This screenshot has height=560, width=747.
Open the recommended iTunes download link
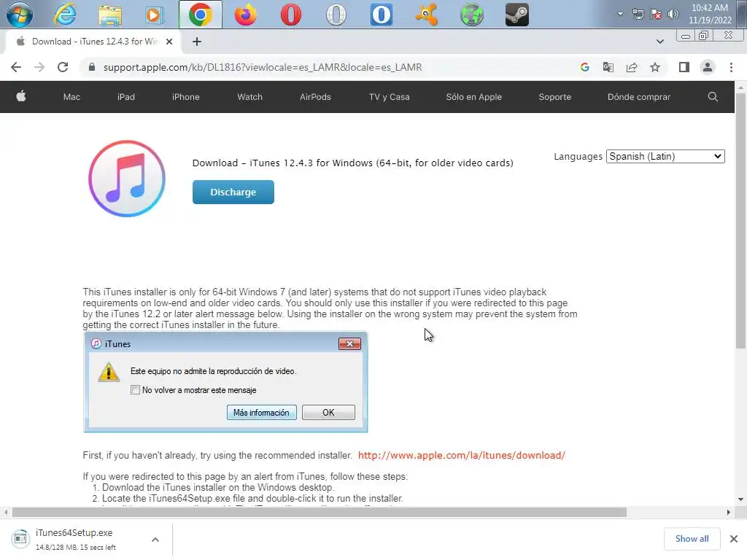[461, 455]
